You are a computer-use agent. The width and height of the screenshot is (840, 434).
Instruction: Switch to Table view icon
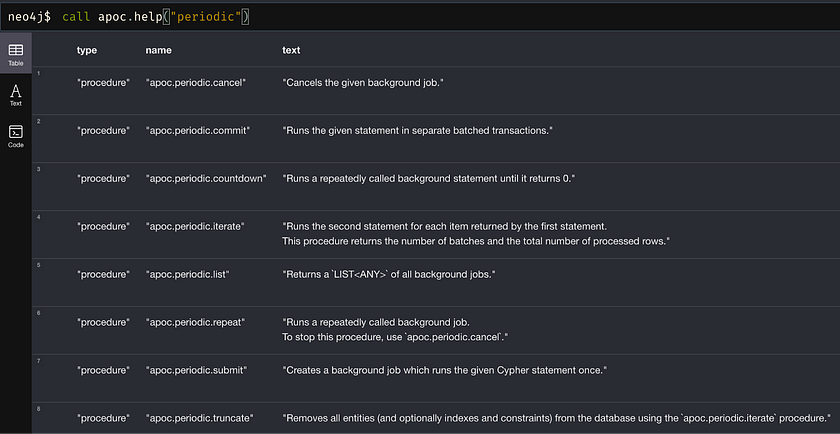[16, 53]
